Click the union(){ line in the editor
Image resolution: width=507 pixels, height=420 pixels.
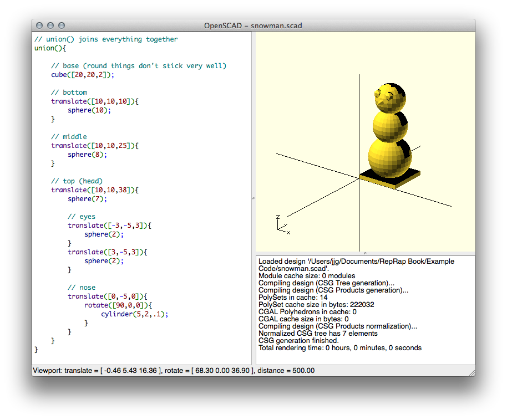tap(50, 48)
